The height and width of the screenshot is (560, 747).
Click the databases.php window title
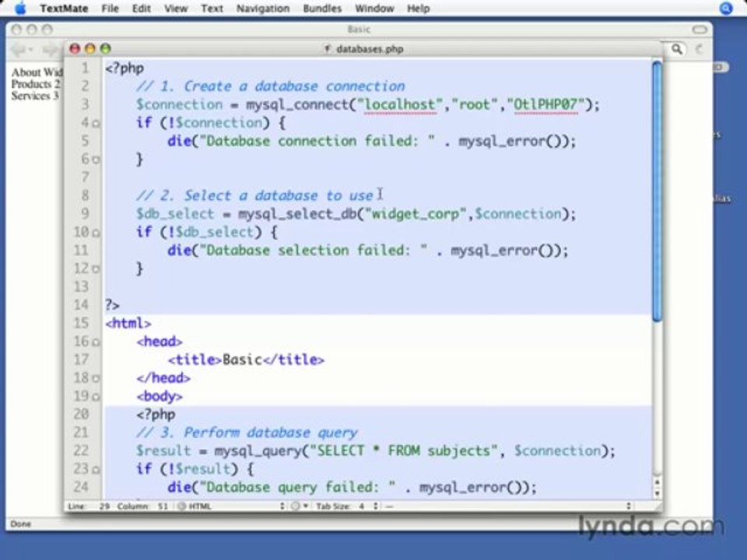tap(370, 49)
